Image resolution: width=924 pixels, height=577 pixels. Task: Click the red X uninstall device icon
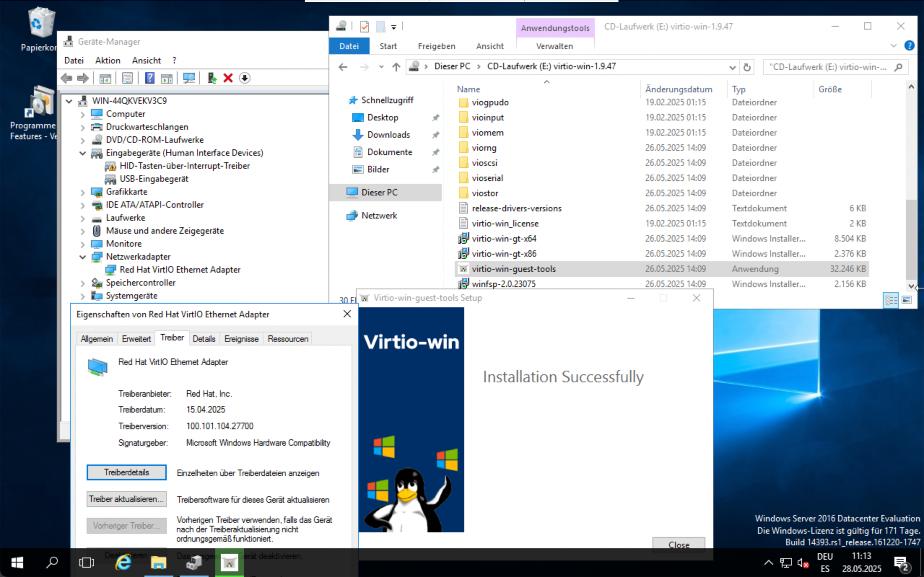pos(228,78)
